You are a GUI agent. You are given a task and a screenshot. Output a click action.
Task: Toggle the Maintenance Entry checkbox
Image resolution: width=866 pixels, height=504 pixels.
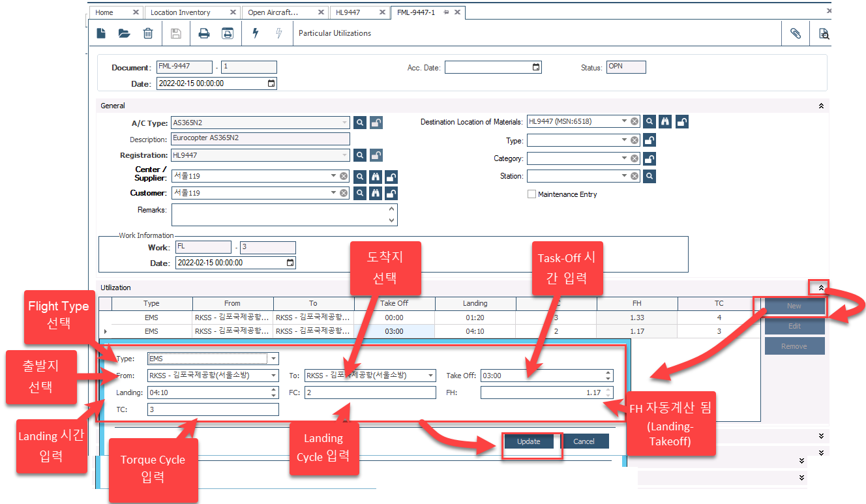531,194
